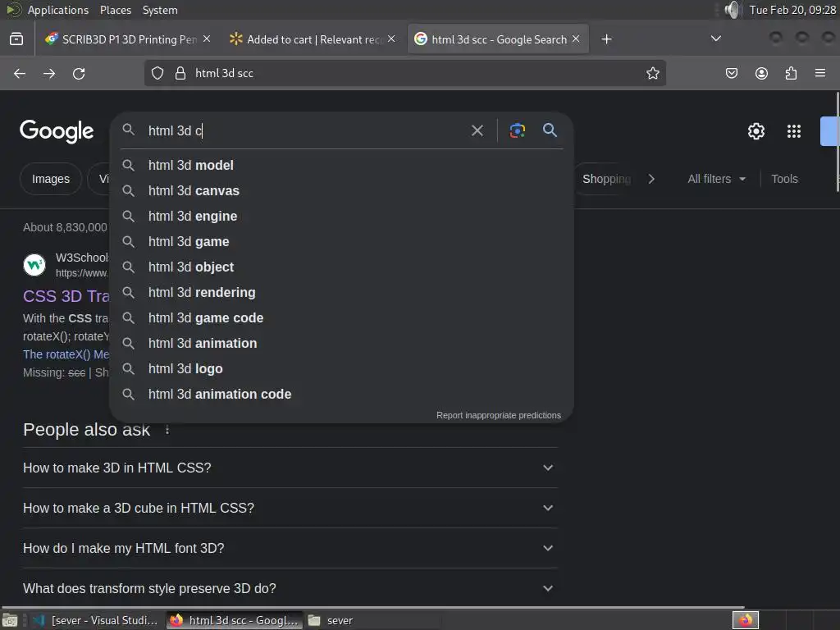
Task: Show more search filter chips arrow
Action: click(x=651, y=179)
